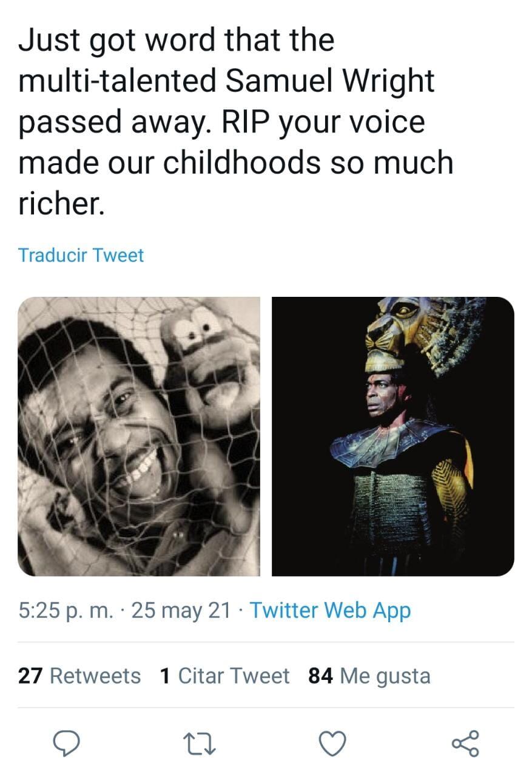The image size is (532, 777).
Task: View the 27 Retweets list
Action: [x=79, y=676]
